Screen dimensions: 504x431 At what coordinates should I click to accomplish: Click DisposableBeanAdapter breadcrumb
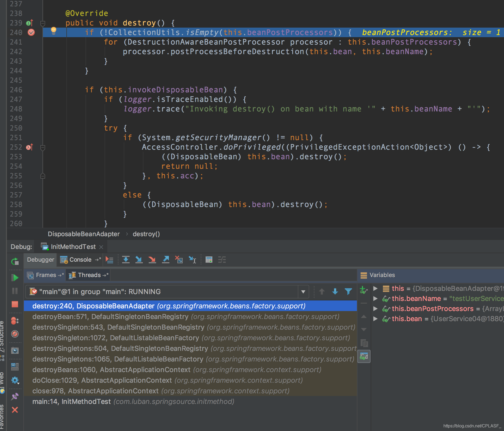tap(84, 234)
